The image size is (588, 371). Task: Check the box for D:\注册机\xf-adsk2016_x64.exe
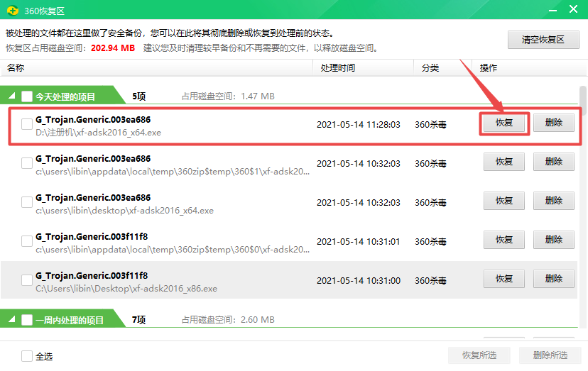coord(27,125)
